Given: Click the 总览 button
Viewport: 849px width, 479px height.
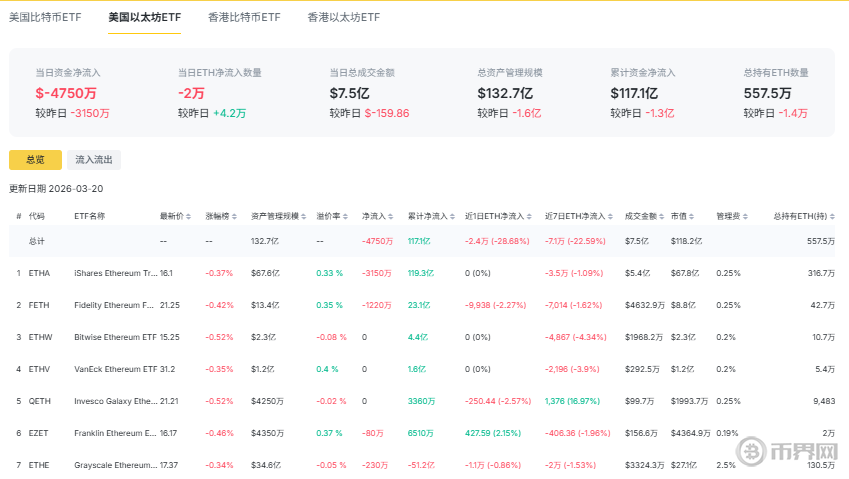Looking at the screenshot, I should coord(35,160).
